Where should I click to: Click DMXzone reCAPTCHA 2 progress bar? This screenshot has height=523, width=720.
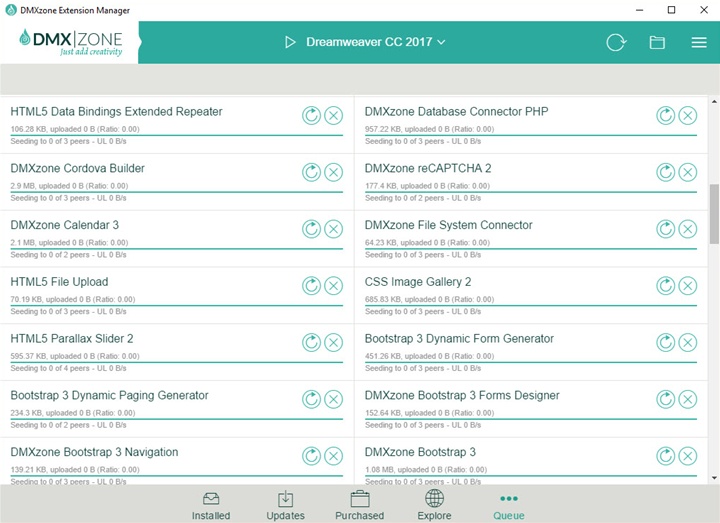coord(531,192)
